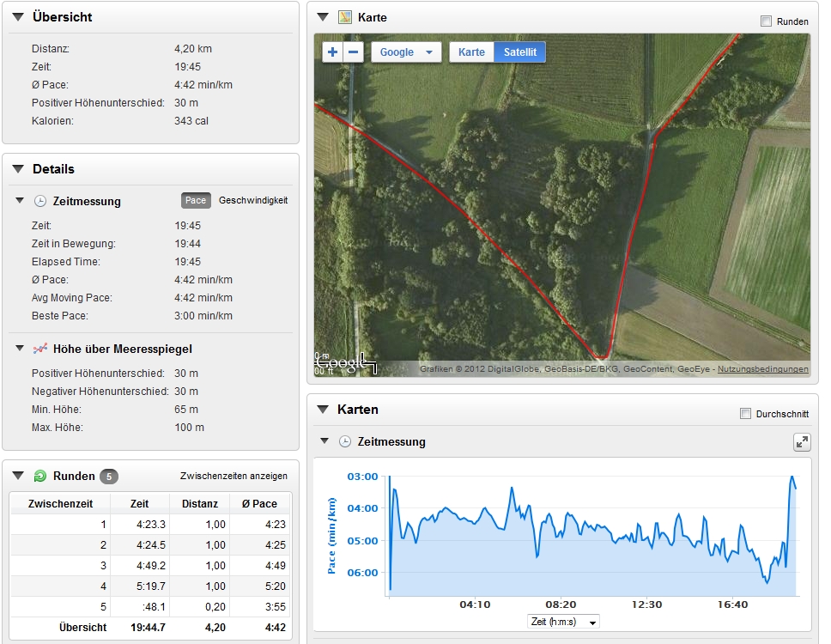Image resolution: width=831 pixels, height=644 pixels.
Task: Click the map icon next to Karte
Action: (x=345, y=17)
